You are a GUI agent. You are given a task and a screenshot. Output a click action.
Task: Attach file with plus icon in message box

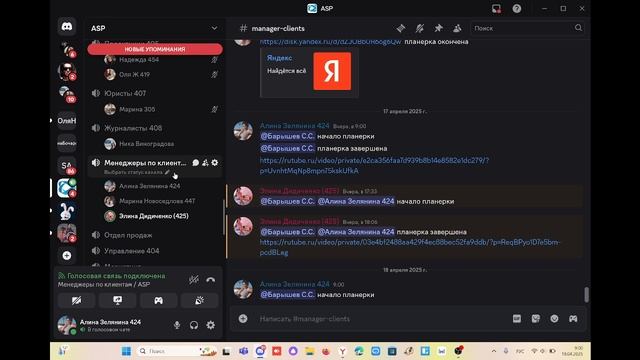243,319
